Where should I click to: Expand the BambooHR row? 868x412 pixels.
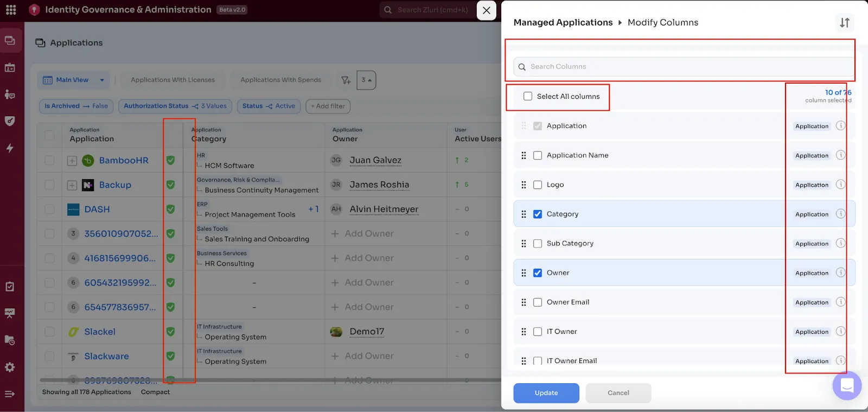[72, 161]
